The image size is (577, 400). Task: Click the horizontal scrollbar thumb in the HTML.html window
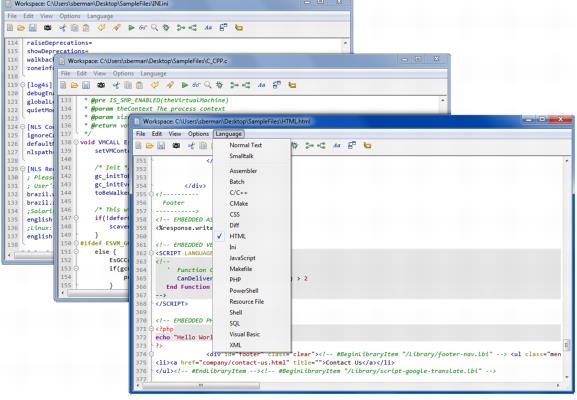[x=201, y=386]
